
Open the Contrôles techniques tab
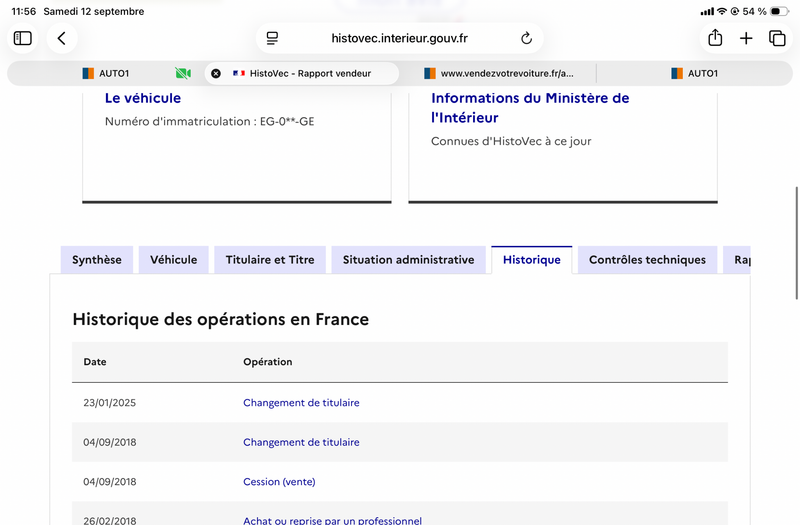[x=647, y=260]
